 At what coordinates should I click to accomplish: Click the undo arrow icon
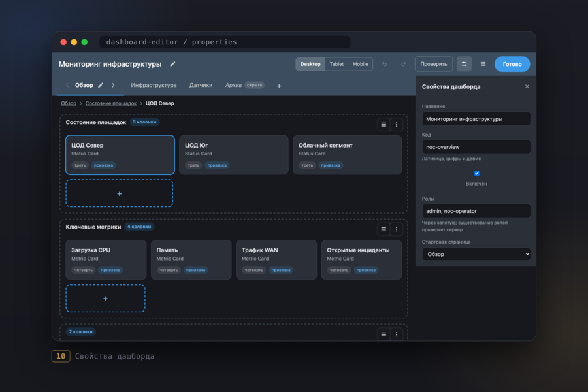click(384, 64)
